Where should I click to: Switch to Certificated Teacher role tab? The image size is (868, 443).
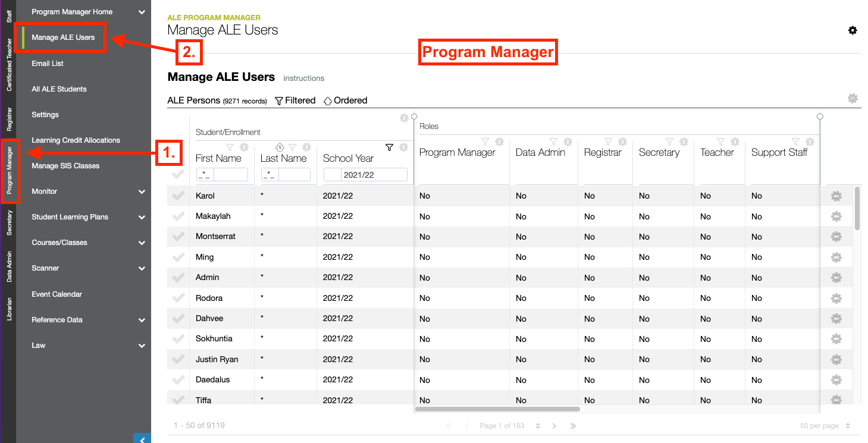pos(8,65)
